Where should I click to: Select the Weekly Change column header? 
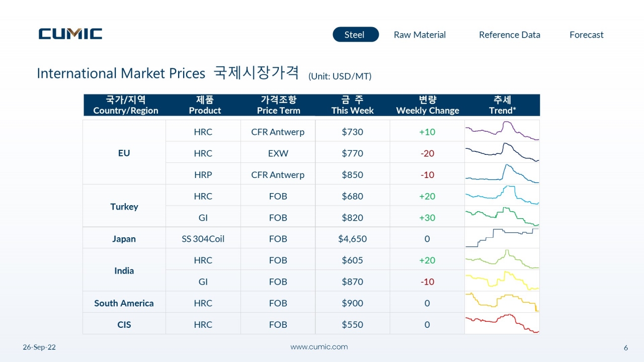coord(427,105)
